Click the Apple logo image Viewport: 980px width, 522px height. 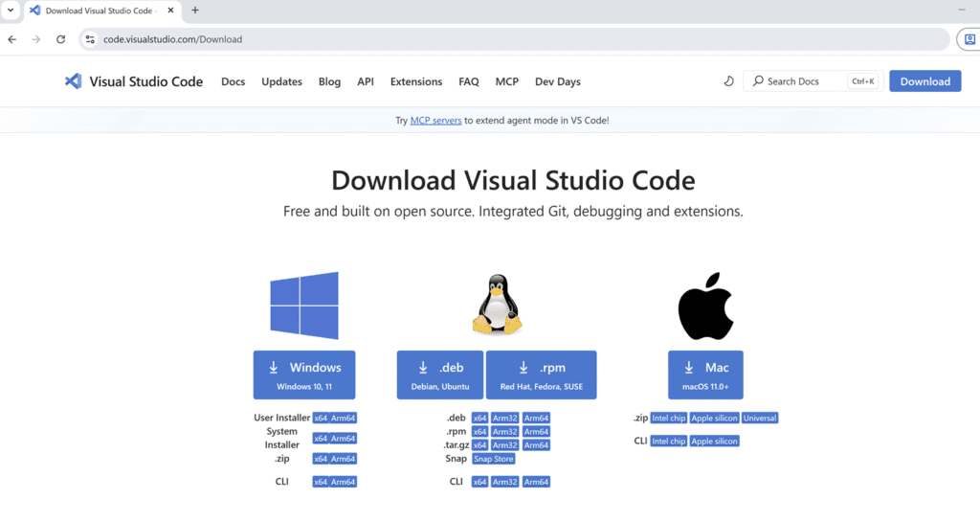click(x=705, y=306)
